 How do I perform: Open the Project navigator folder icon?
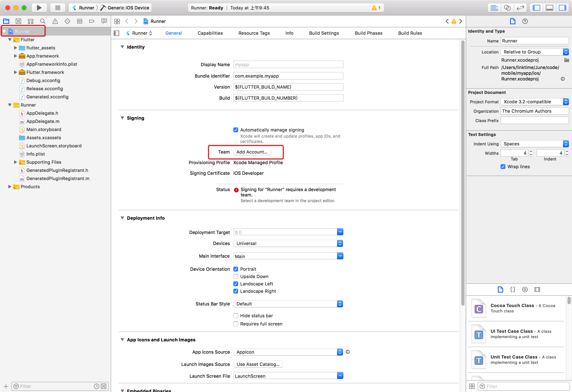point(6,21)
